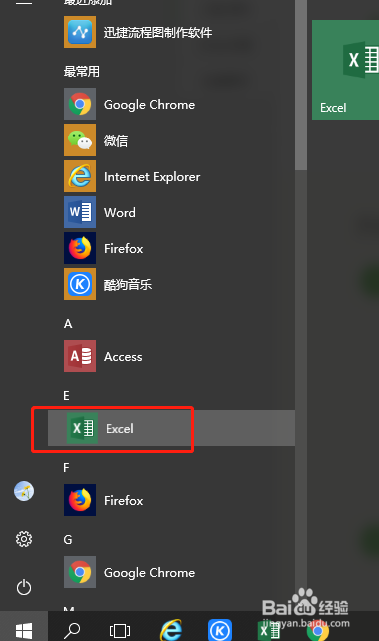
Task: Click the letter G section header
Action: pyautogui.click(x=68, y=539)
